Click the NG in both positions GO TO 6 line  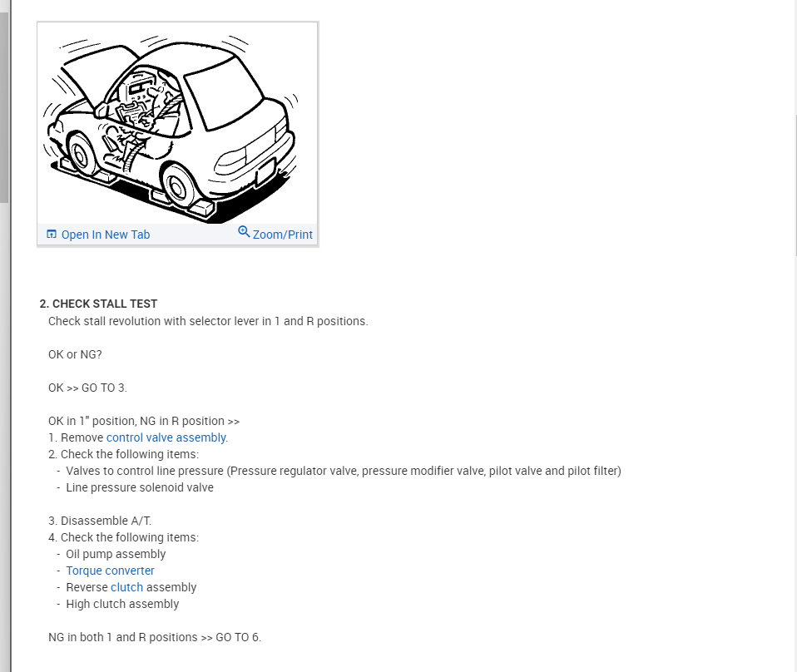[x=154, y=637]
